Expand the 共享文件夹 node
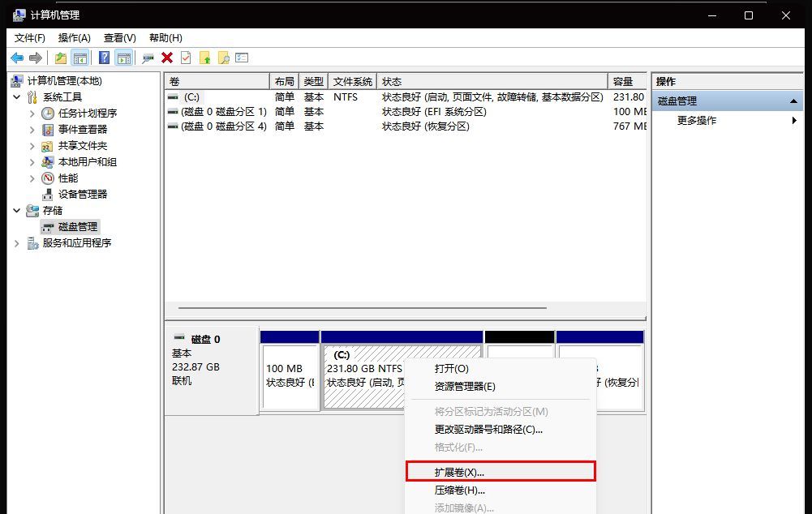Screen dimensions: 812x514 pos(32,146)
